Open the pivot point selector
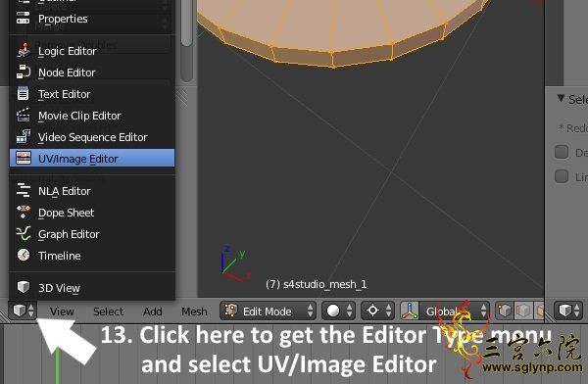588x384 pixels. pos(378,311)
